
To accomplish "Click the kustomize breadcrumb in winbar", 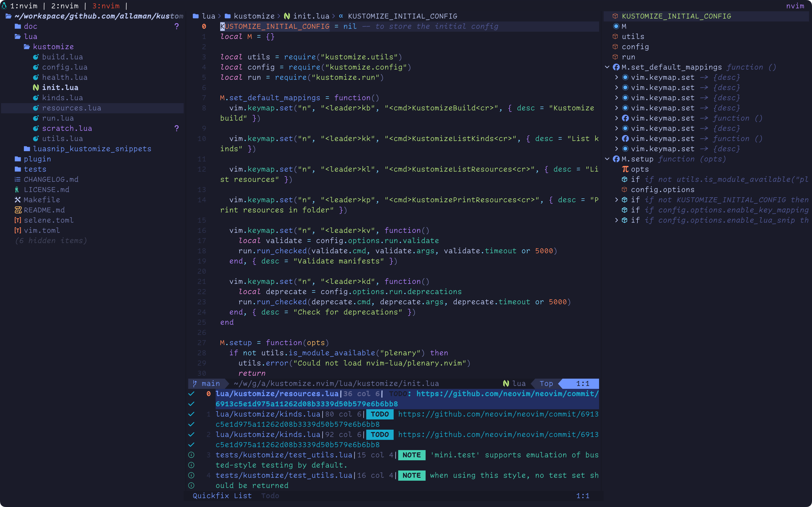I will tap(254, 16).
